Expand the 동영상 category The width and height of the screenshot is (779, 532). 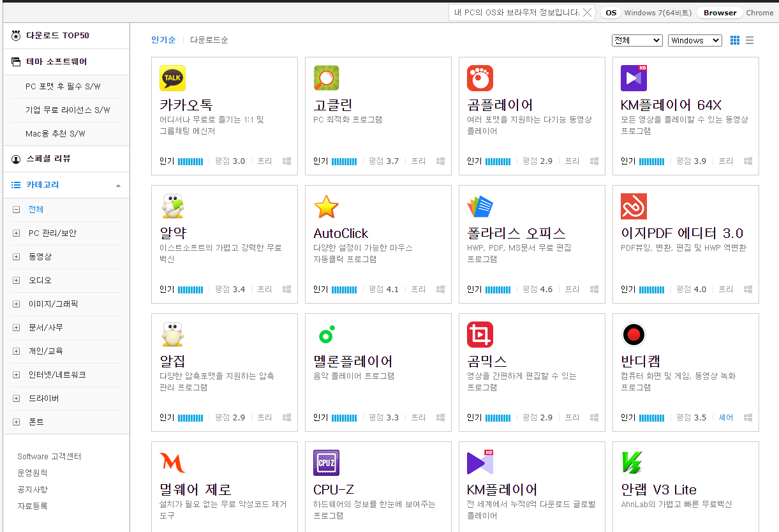(x=16, y=257)
